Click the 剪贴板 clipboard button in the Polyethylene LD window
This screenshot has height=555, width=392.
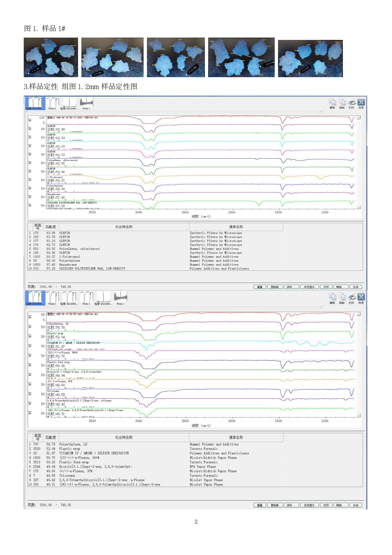click(275, 505)
